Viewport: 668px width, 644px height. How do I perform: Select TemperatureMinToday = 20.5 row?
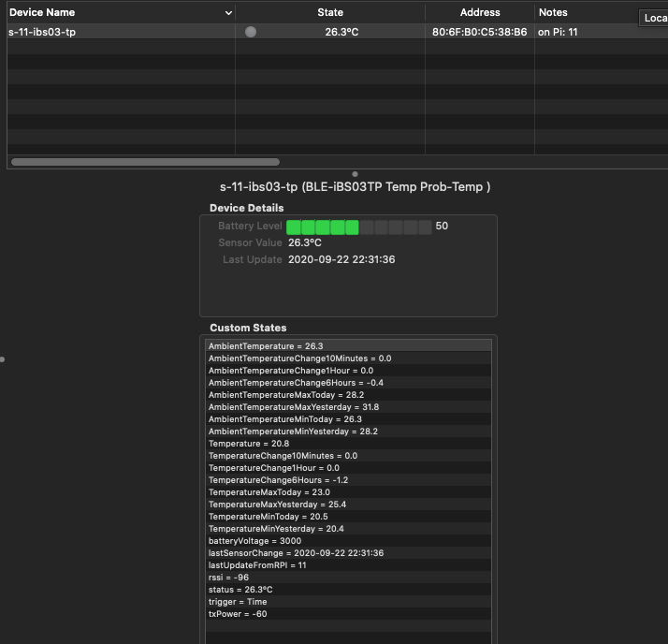(348, 516)
